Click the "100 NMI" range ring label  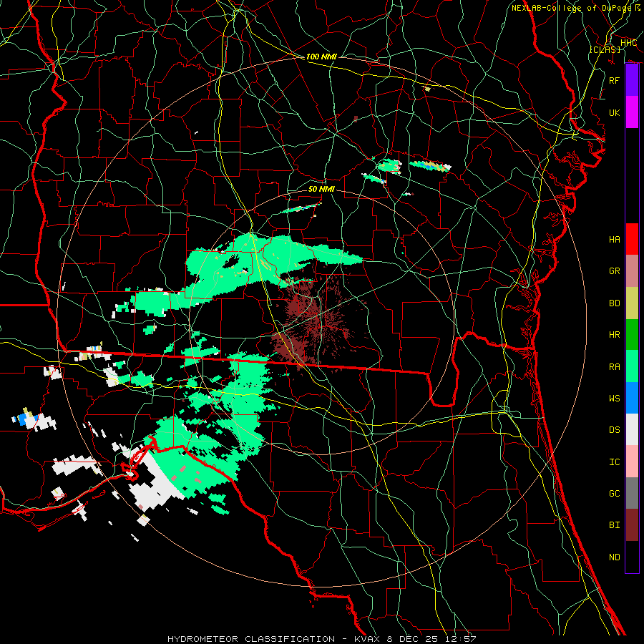(x=321, y=57)
